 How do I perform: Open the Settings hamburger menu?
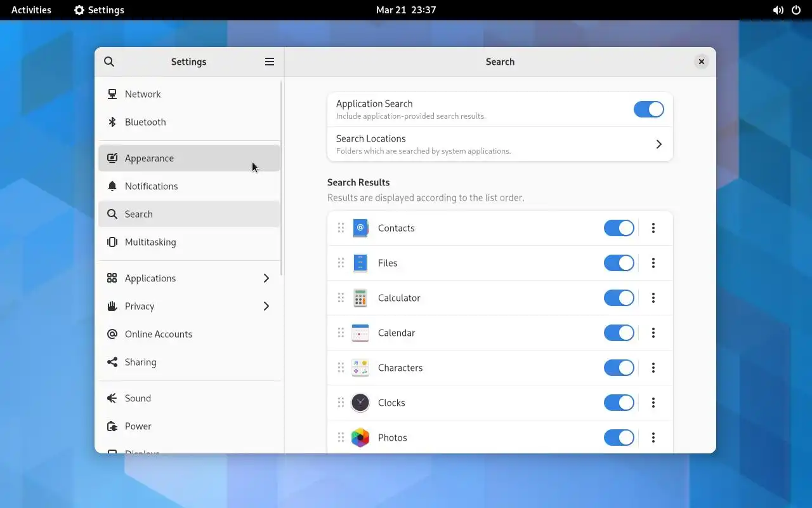click(270, 62)
